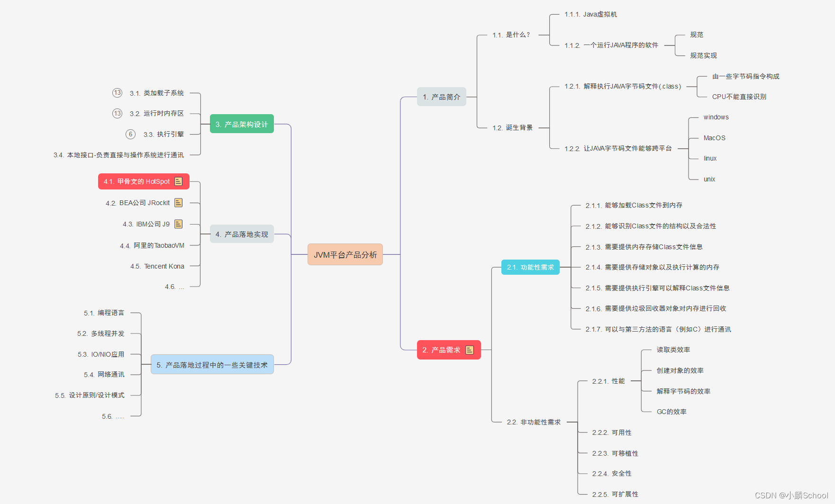Screen dimensions: 835x504
Task: Click topic 1.2.2. 让JAVA字节码文件能够跨平台
Action: (x=618, y=149)
